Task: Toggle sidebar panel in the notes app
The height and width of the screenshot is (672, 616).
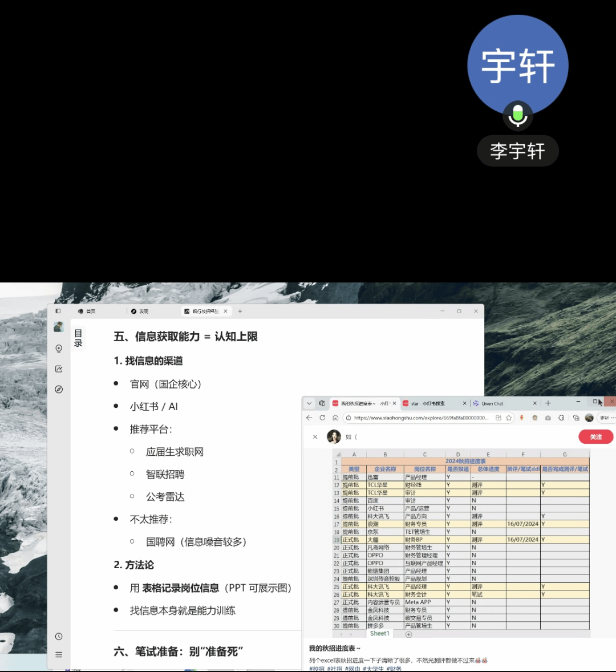Action: [x=58, y=311]
